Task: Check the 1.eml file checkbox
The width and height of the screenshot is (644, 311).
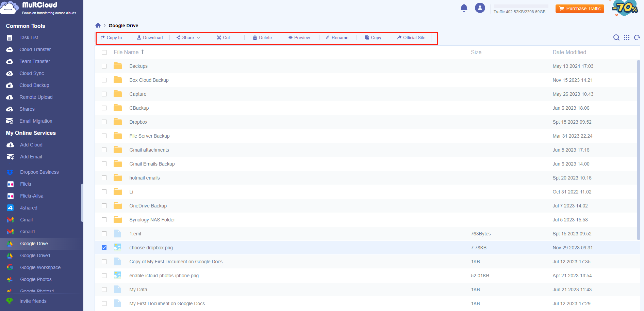Action: pos(104,234)
